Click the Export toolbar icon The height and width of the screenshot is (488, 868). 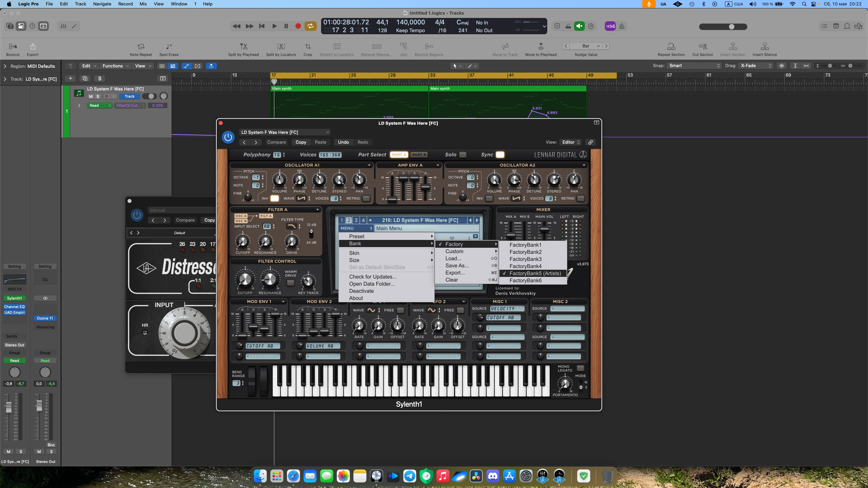(x=33, y=46)
